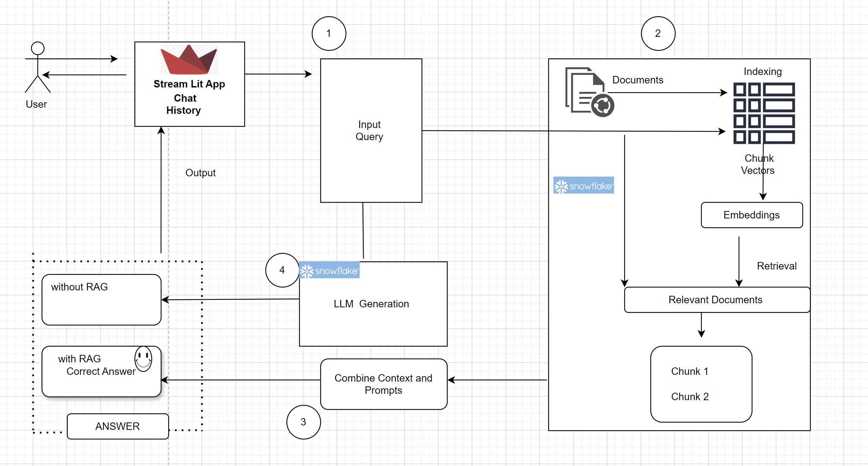This screenshot has height=466, width=868.
Task: Click the circled number 3 marker
Action: click(x=303, y=422)
